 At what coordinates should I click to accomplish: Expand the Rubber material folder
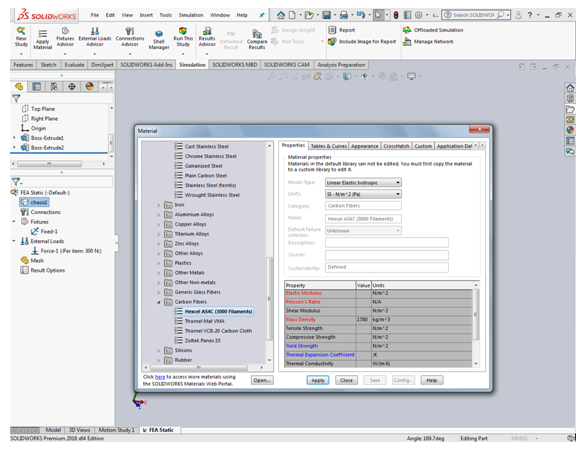159,360
